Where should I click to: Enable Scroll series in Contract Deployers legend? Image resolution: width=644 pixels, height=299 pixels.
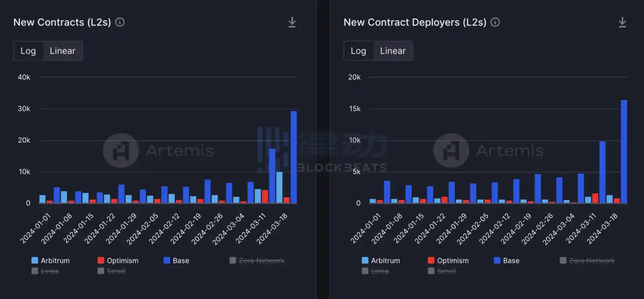coord(442,271)
